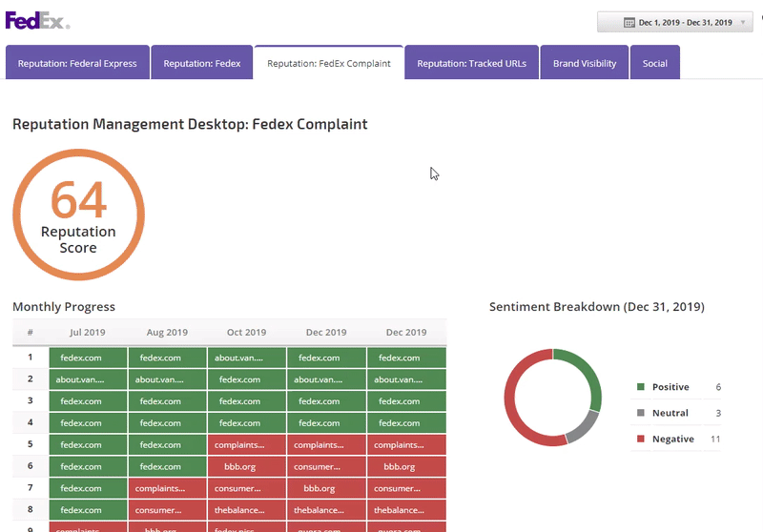Click the FedEx logo
The image size is (763, 532).
click(x=37, y=20)
